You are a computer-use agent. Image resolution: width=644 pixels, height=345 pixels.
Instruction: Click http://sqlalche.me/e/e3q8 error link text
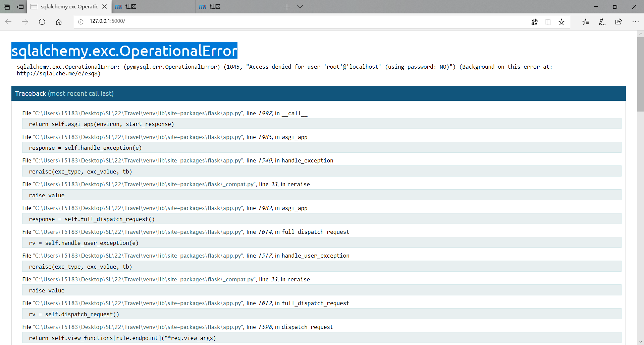tap(59, 73)
